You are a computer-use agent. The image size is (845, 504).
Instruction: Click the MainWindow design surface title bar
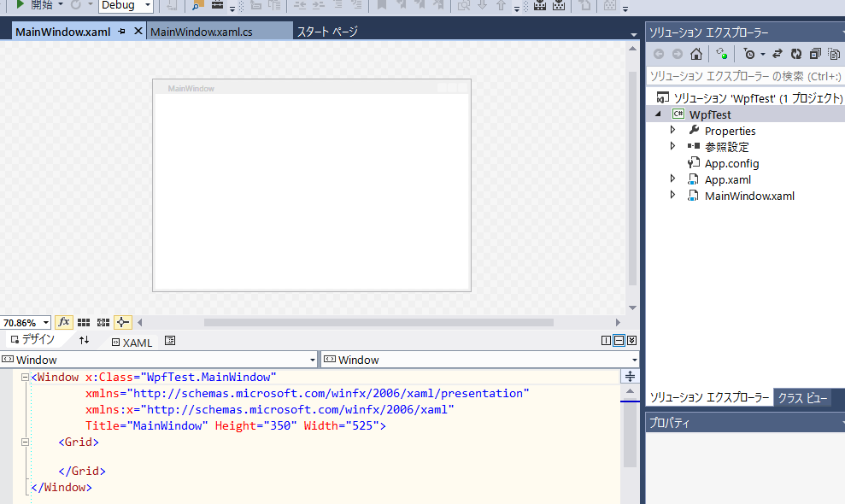tap(312, 88)
